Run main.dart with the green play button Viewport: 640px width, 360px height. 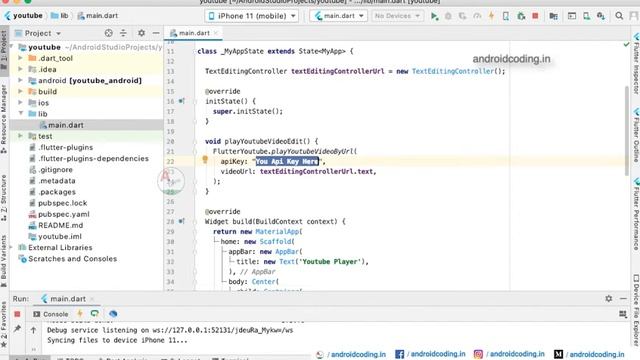[x=434, y=16]
